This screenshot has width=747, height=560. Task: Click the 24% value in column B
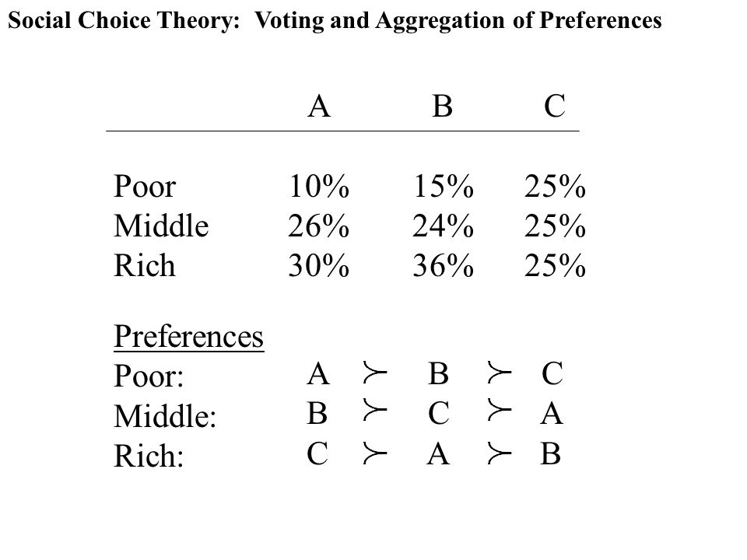443,226
